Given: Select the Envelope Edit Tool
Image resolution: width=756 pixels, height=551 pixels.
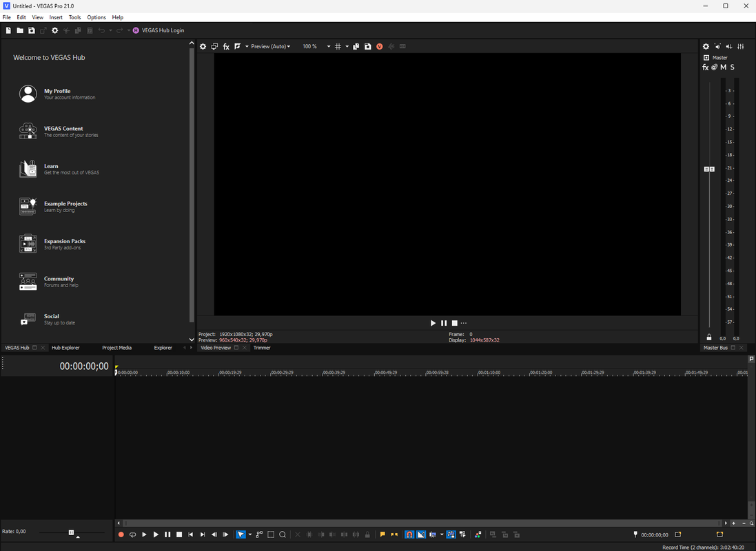Looking at the screenshot, I should coord(259,534).
